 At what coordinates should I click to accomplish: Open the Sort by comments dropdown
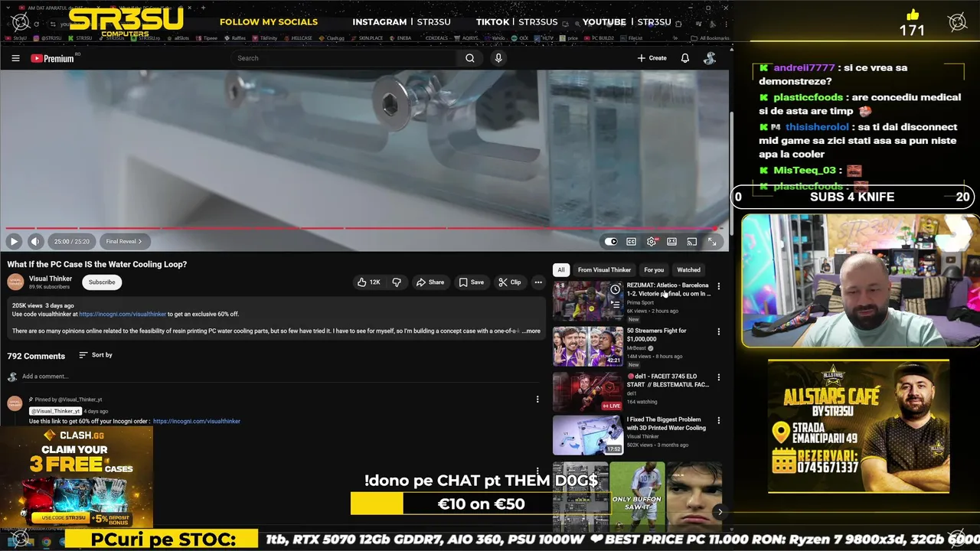point(96,355)
